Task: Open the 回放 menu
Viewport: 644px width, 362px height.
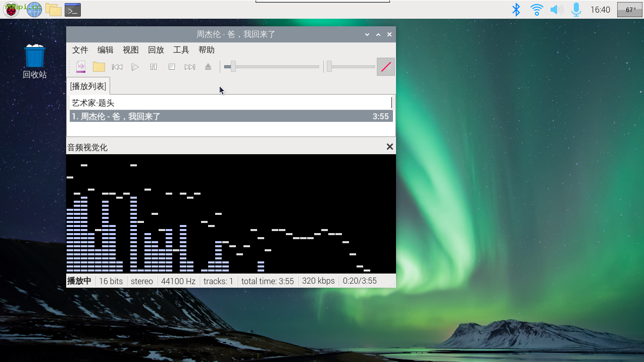Action: [156, 50]
